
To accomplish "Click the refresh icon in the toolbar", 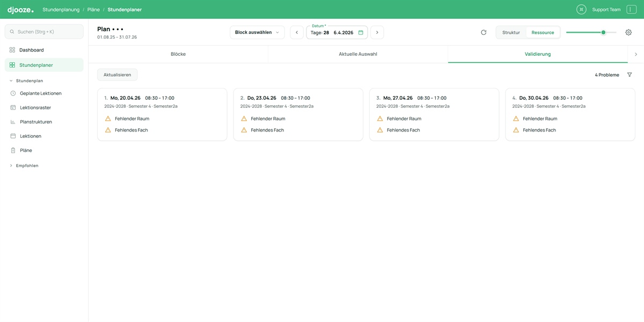I will pos(484,32).
